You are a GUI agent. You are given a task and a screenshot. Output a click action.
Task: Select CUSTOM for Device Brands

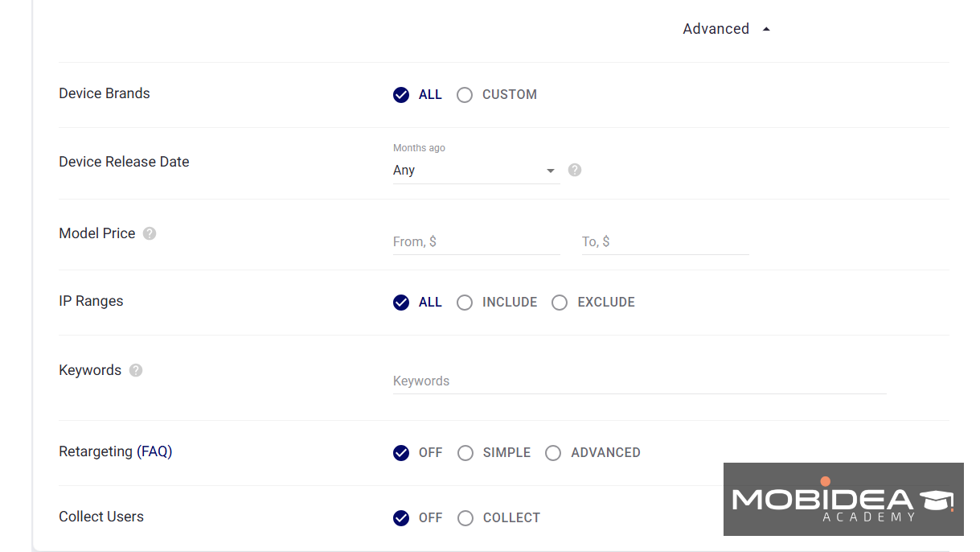click(465, 95)
